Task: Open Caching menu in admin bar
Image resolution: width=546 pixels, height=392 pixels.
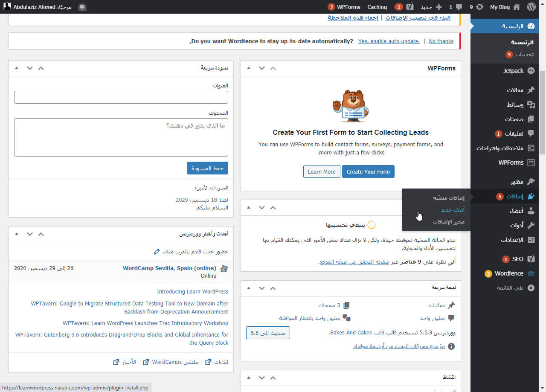Action: pyautogui.click(x=377, y=7)
